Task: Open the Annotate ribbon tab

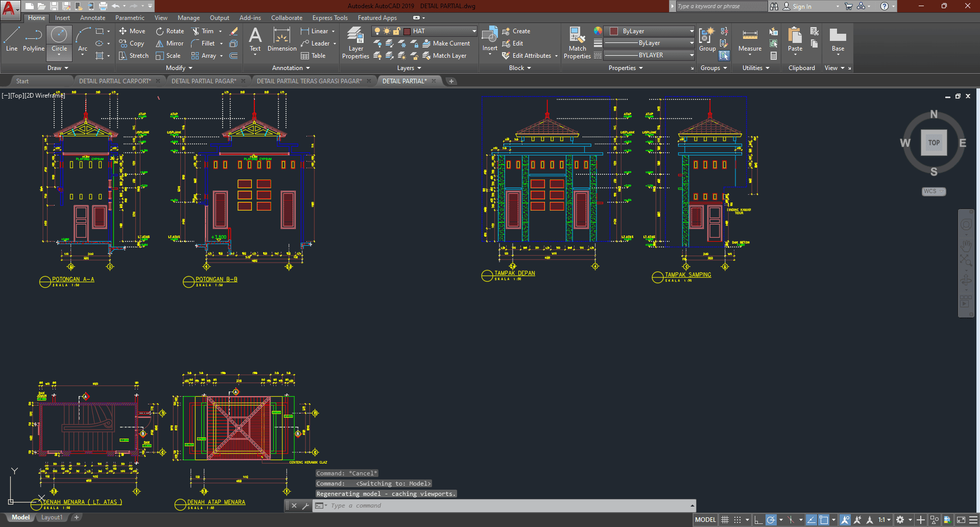Action: click(x=92, y=18)
